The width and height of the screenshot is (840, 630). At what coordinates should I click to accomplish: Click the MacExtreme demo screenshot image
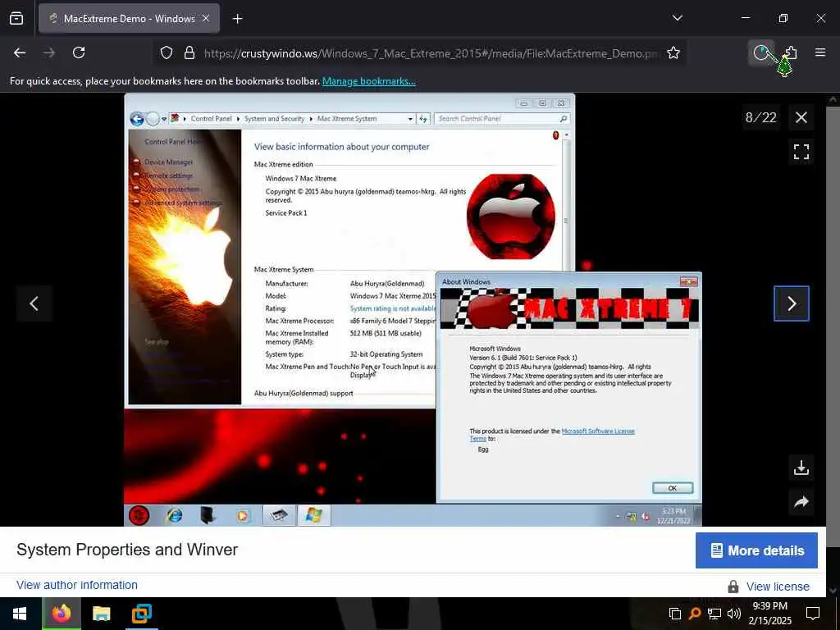pyautogui.click(x=413, y=309)
